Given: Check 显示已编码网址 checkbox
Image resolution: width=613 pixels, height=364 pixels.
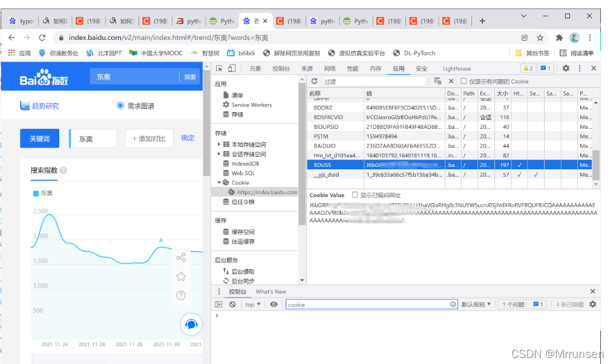Looking at the screenshot, I should [x=355, y=195].
